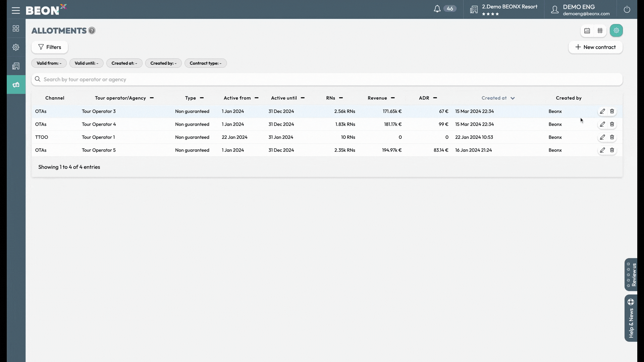Edit Tour Operator 5 contract
Image resolution: width=644 pixels, height=362 pixels.
point(602,150)
